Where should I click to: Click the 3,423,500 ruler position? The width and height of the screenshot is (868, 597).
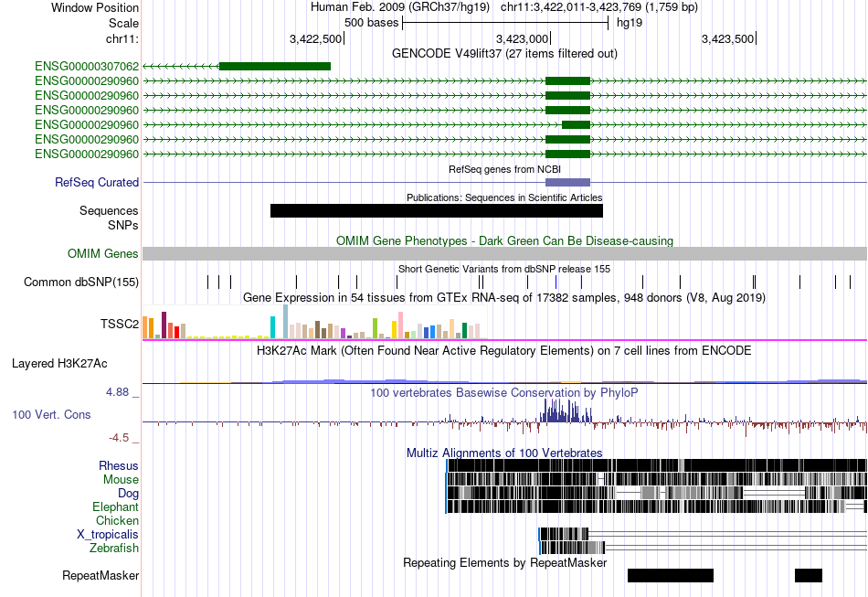pyautogui.click(x=728, y=38)
